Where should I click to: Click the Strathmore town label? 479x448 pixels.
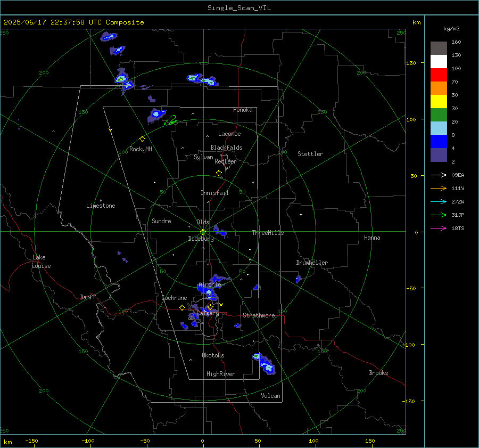click(x=259, y=315)
